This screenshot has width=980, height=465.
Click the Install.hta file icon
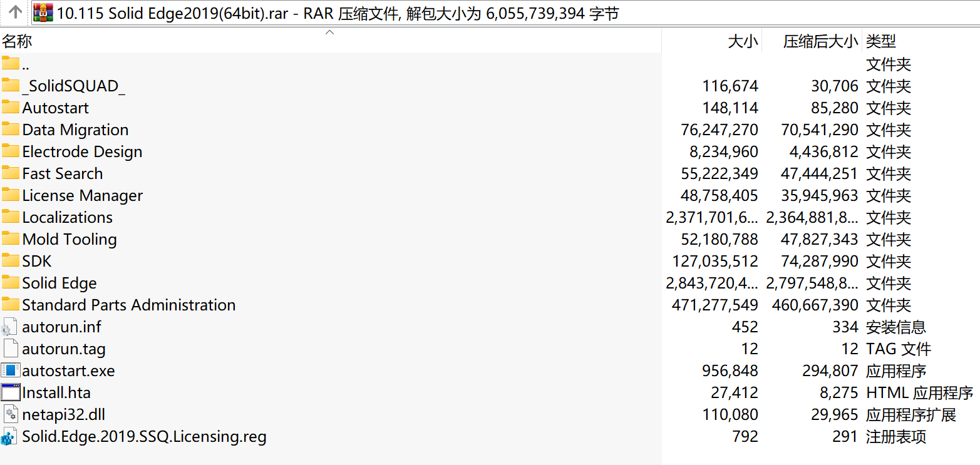(11, 392)
